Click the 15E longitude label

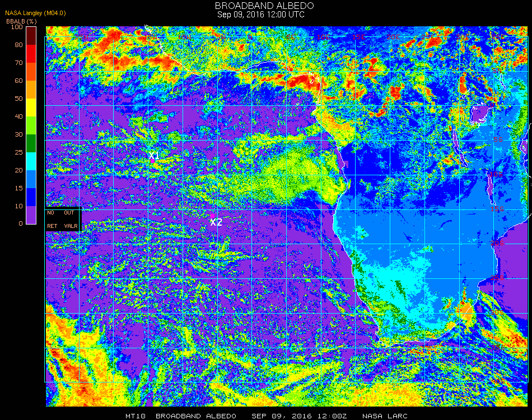358,37
